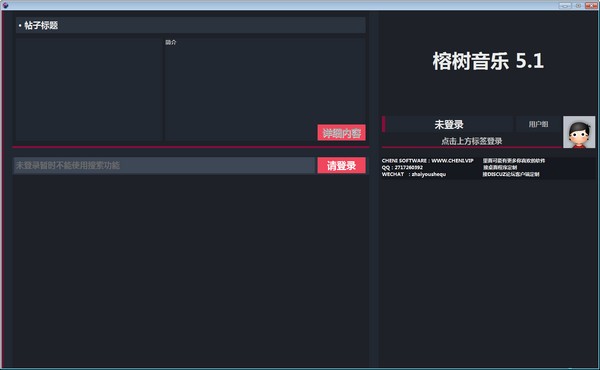Screen dimensions: 600x370
Task: Click the QQ contact number line
Action: 402,167
